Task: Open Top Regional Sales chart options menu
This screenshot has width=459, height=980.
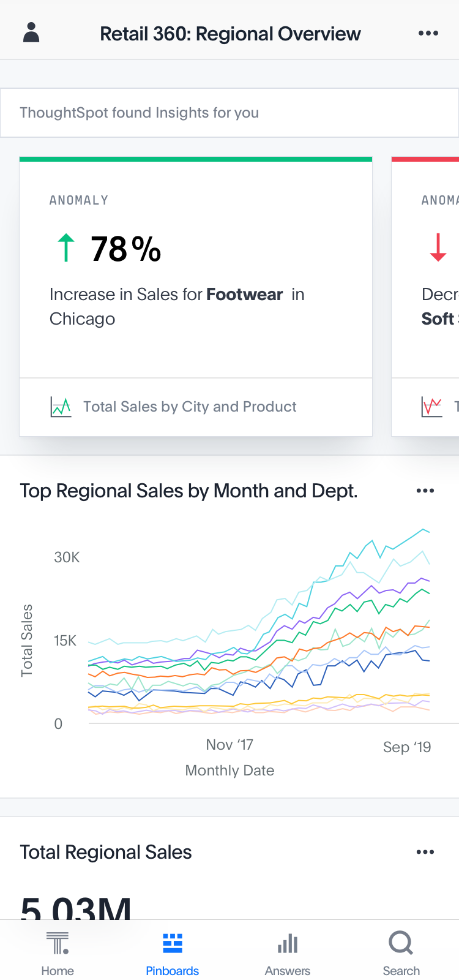Action: point(425,491)
